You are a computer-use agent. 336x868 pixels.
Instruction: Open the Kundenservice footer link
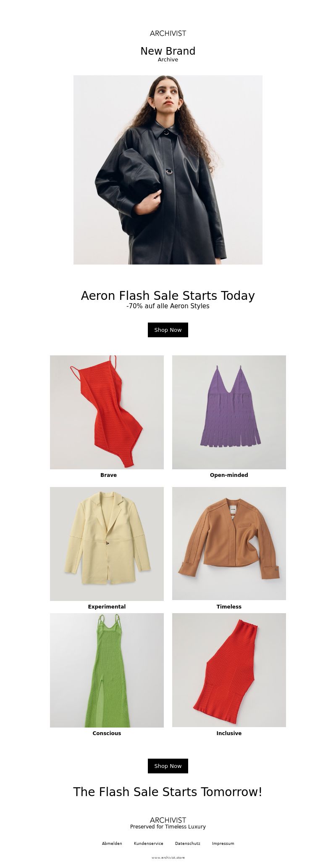pos(149,843)
